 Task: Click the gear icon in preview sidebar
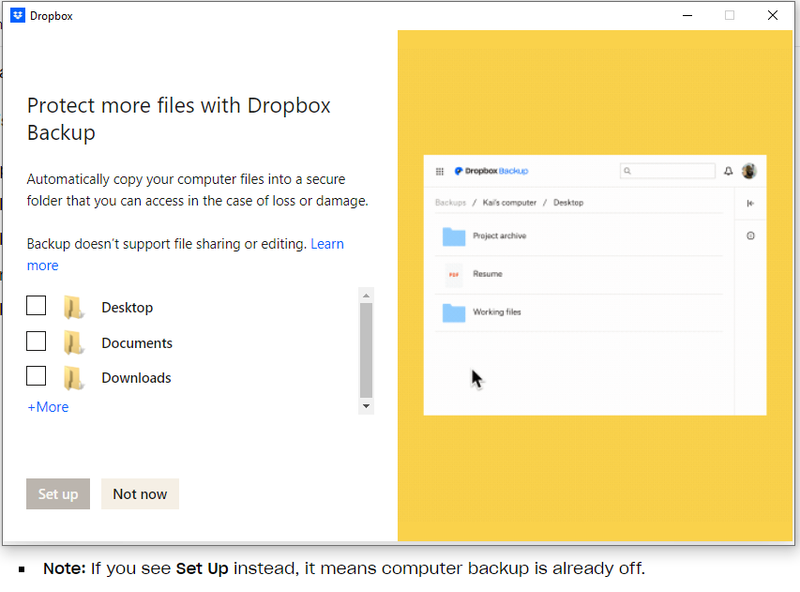751,236
